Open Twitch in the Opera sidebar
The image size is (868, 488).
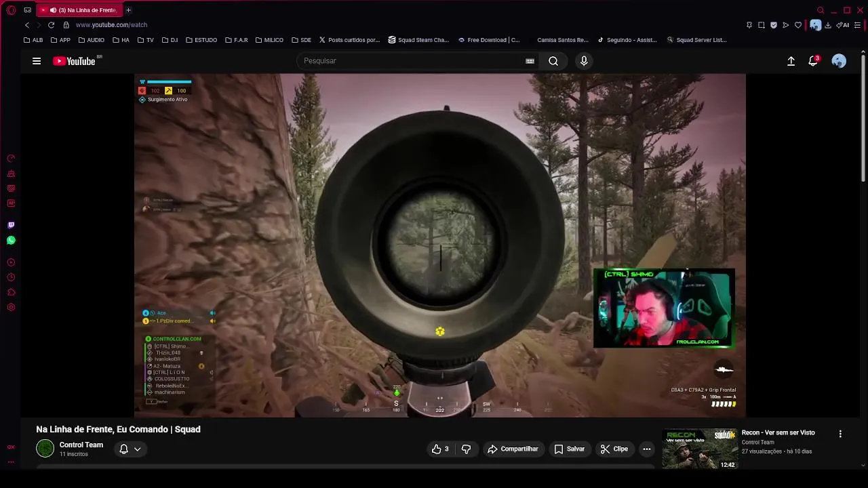(11, 225)
